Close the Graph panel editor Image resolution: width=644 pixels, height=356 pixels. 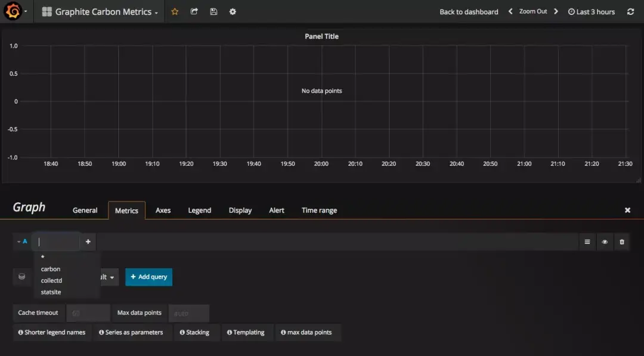pyautogui.click(x=627, y=210)
